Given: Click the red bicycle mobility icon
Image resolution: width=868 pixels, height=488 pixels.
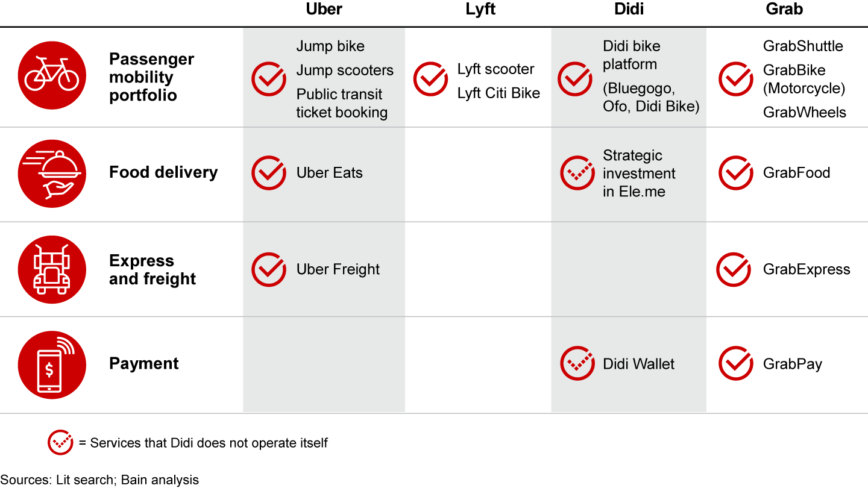Looking at the screenshot, I should pos(52,74).
